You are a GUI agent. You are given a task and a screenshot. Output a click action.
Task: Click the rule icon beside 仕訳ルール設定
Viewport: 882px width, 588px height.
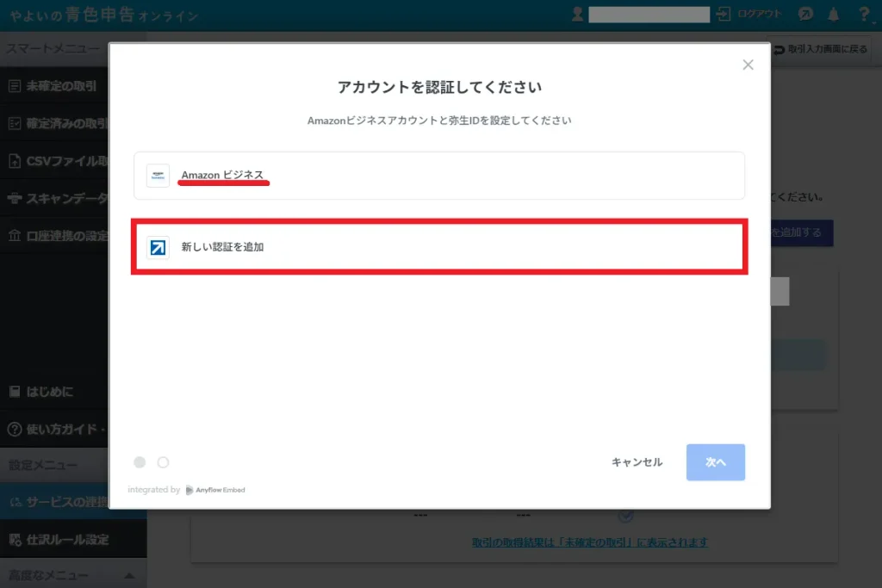(x=16, y=540)
